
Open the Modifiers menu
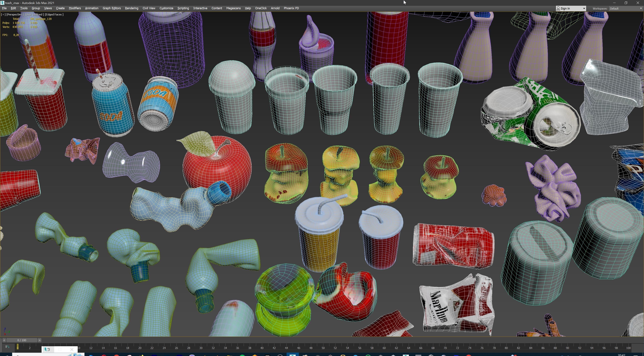point(75,8)
